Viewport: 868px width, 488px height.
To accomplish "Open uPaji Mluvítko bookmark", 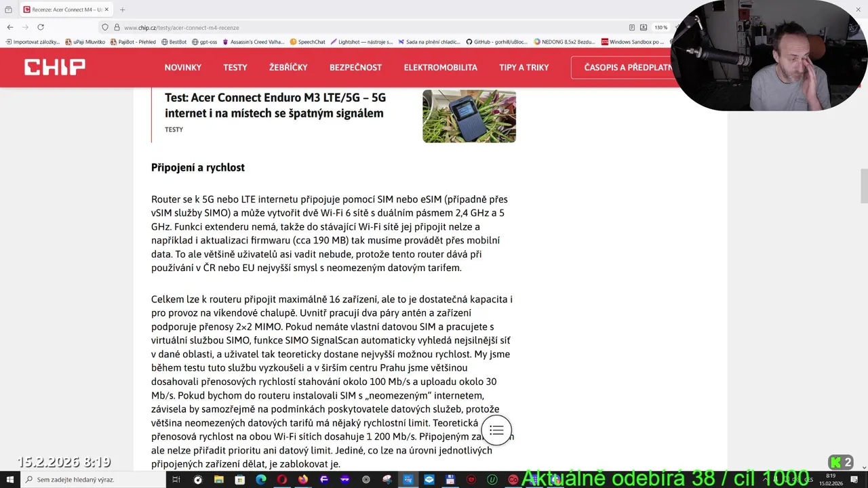I will pyautogui.click(x=85, y=42).
